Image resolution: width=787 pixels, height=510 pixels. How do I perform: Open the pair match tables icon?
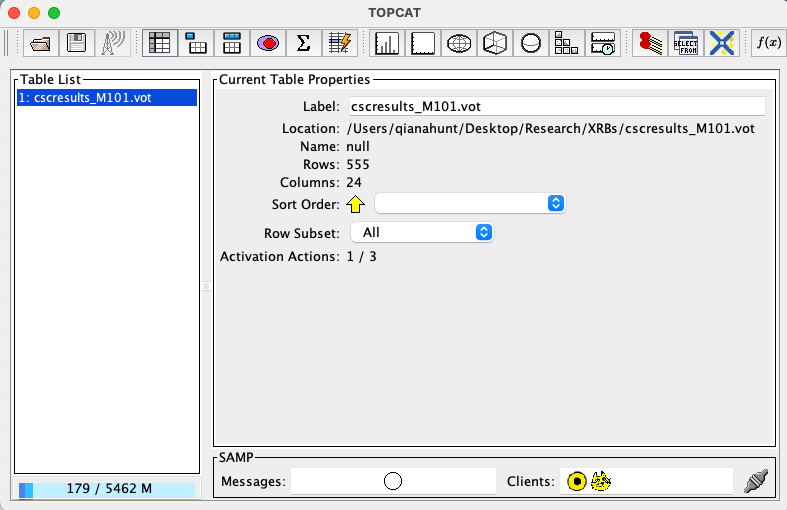[650, 44]
